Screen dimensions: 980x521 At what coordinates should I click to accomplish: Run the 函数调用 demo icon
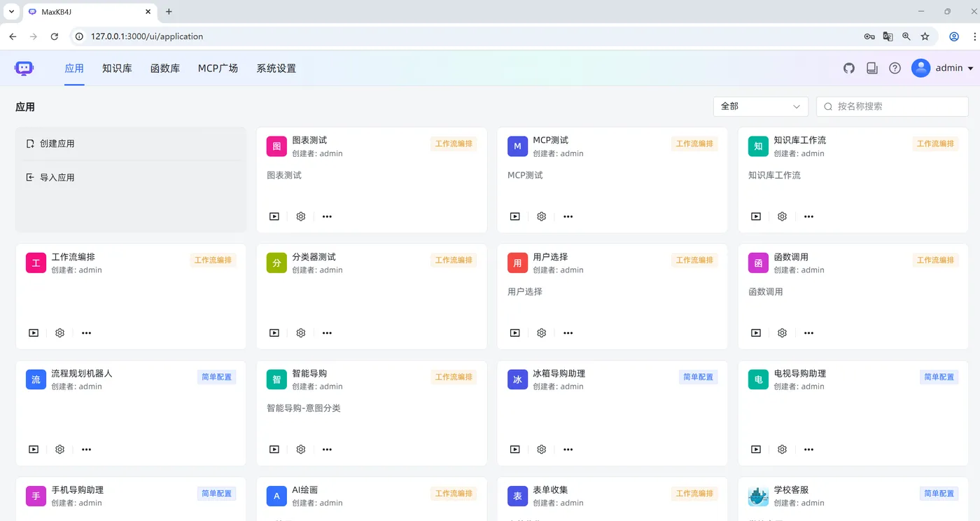click(x=756, y=333)
